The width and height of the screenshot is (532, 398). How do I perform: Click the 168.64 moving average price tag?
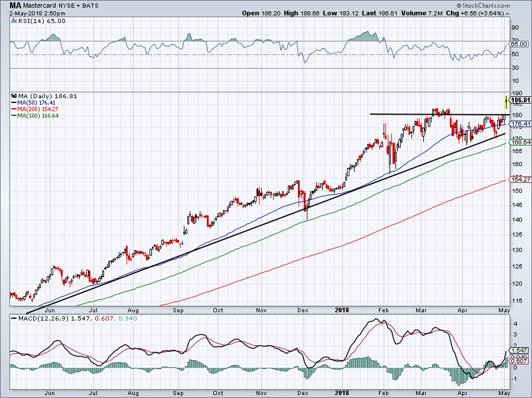[x=521, y=142]
